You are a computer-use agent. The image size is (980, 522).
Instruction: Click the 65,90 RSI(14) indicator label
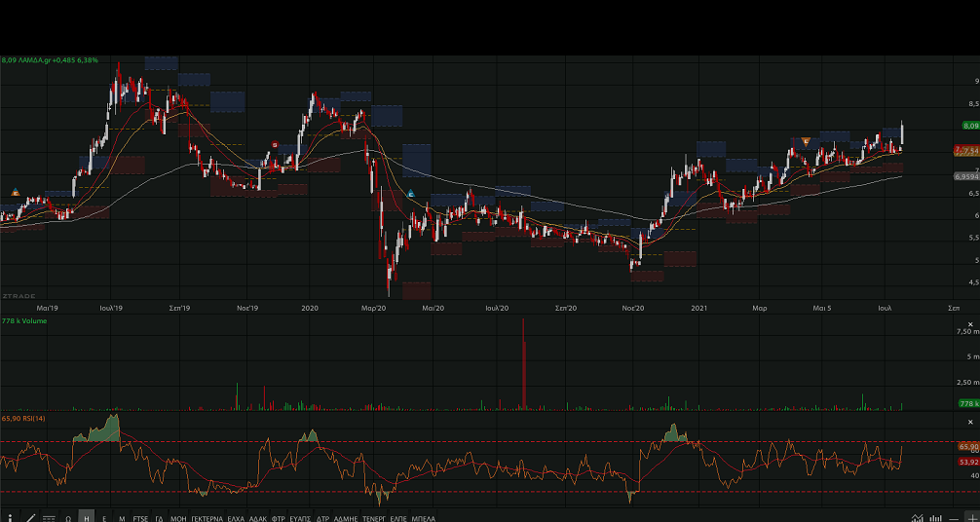click(24, 418)
